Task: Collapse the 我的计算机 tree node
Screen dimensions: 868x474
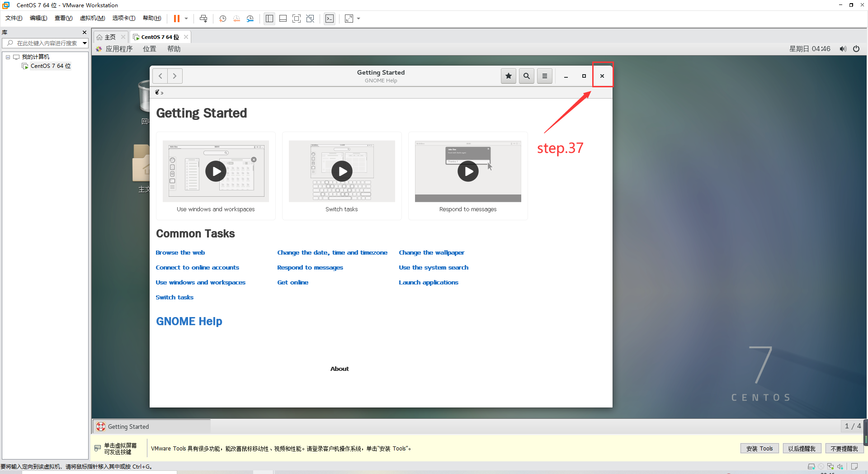Action: pyautogui.click(x=8, y=57)
